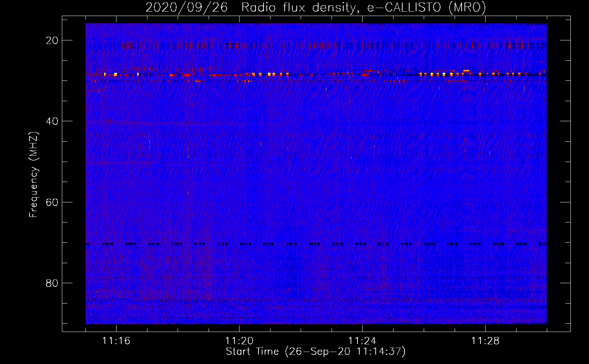Viewport: 589px width, 364px height.
Task: Click the 80 MHz tick label
Action: click(x=52, y=283)
